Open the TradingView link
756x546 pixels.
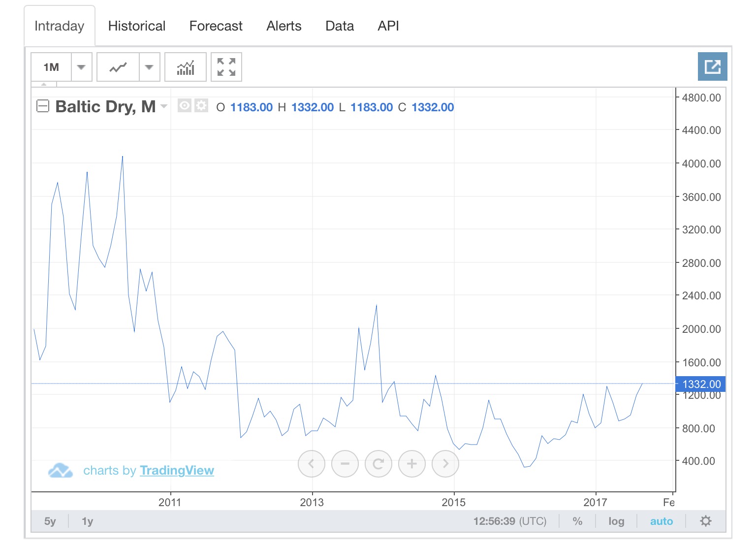[177, 471]
